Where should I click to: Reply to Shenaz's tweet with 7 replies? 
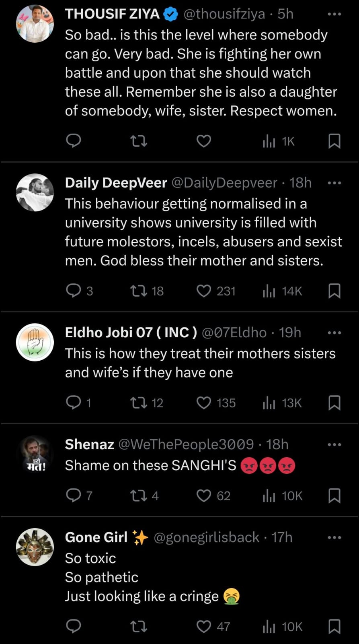74,495
